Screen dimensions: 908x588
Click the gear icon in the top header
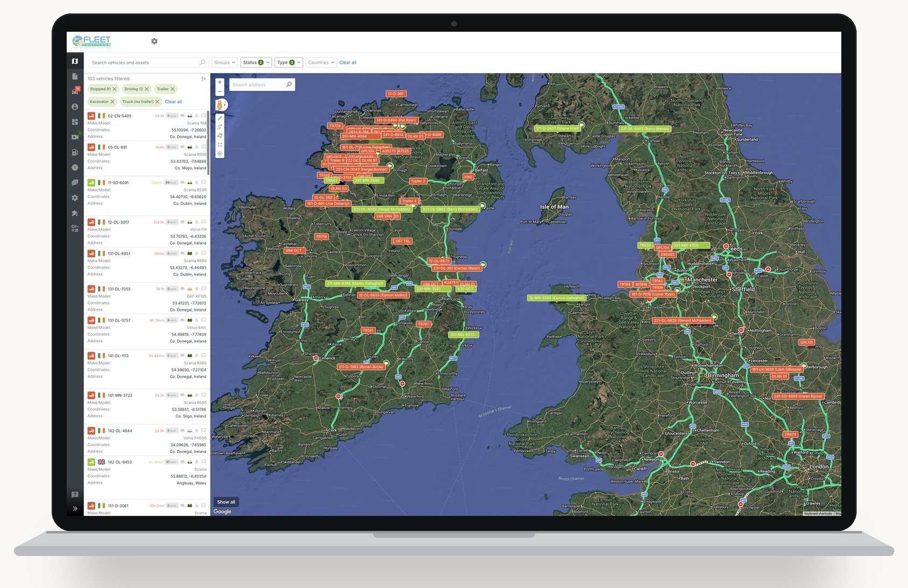[x=154, y=41]
